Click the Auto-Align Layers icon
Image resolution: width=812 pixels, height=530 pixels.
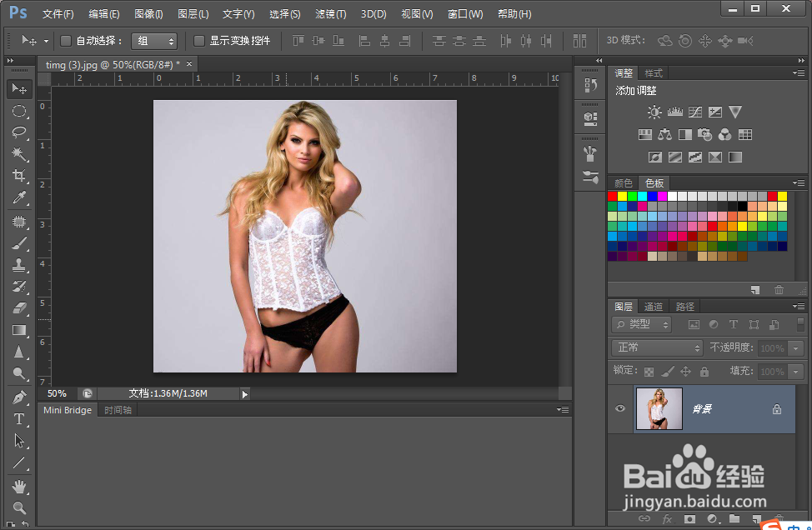click(x=580, y=40)
